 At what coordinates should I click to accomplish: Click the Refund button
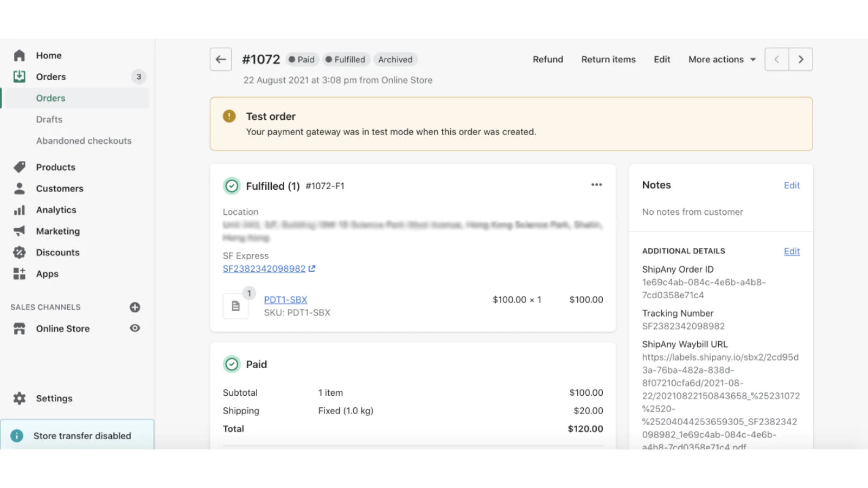click(547, 59)
